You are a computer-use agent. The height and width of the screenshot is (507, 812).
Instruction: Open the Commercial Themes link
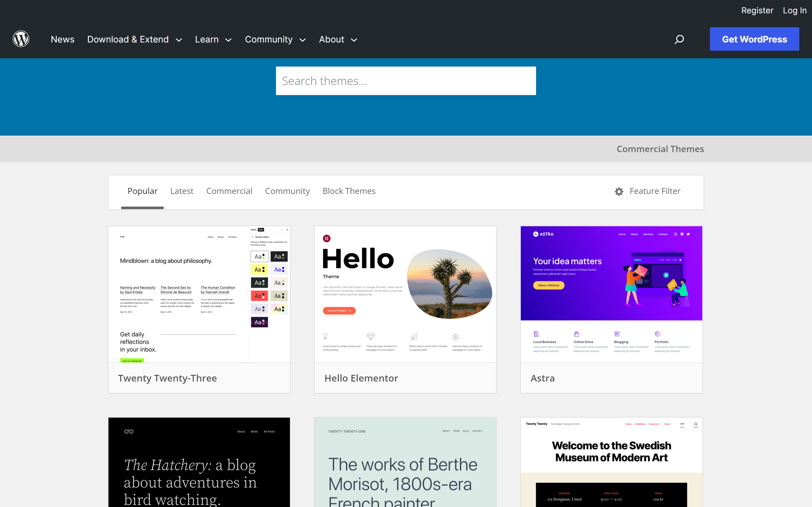tap(660, 149)
